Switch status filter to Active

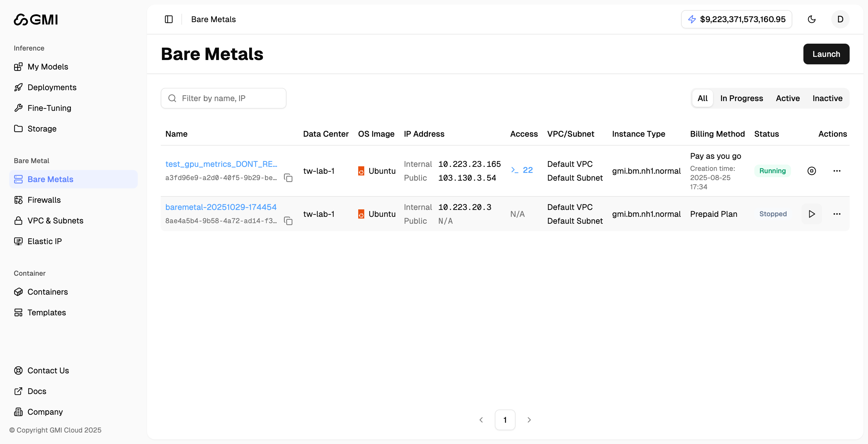pos(787,98)
